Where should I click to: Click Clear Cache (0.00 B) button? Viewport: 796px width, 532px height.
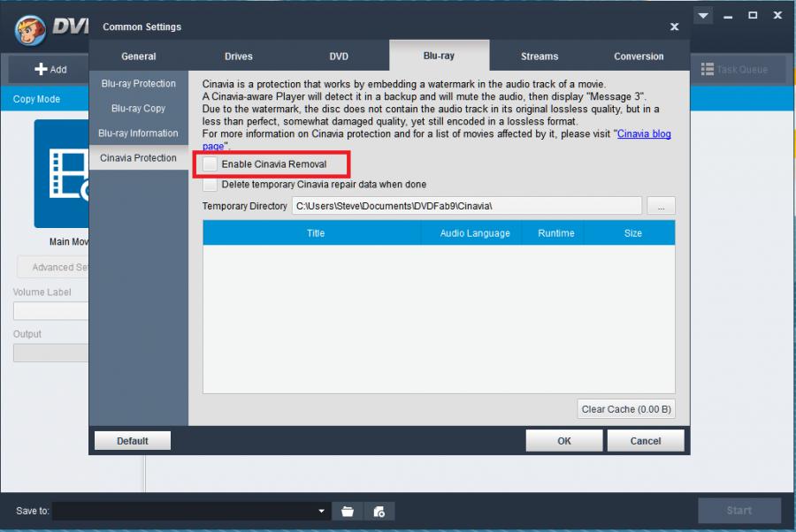click(626, 409)
